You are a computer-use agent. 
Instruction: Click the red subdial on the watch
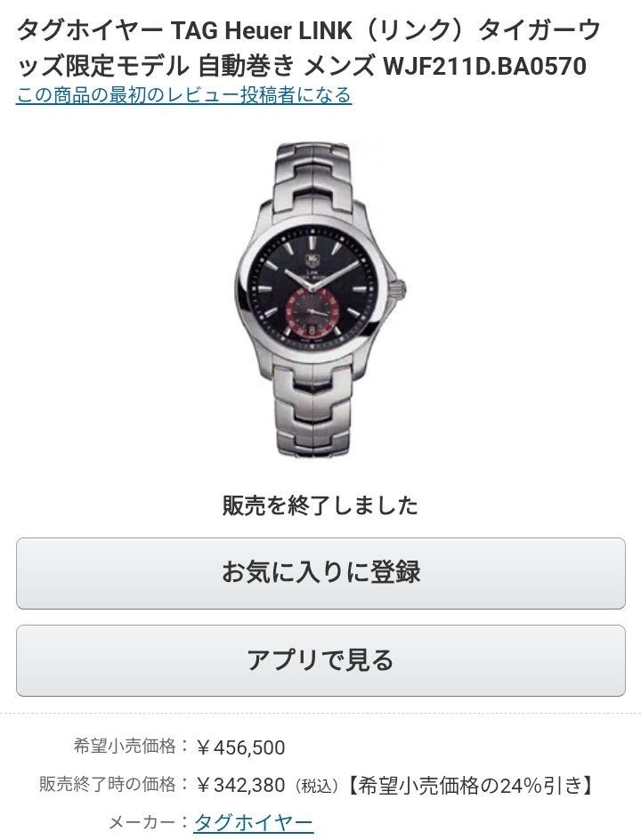pyautogui.click(x=312, y=311)
